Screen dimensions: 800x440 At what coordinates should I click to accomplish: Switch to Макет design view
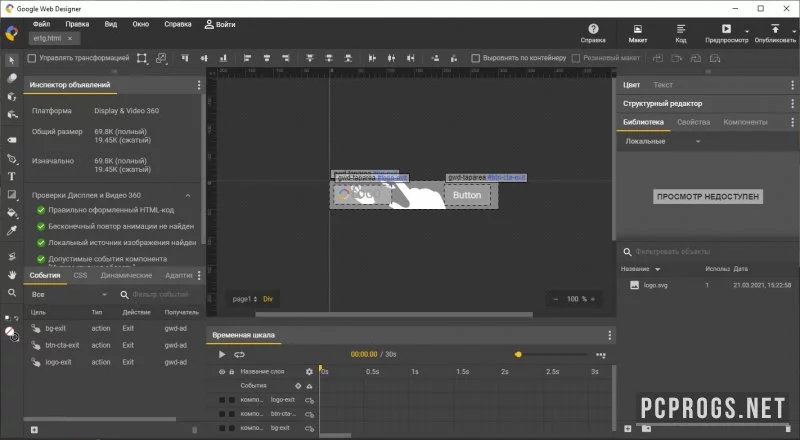coord(637,33)
